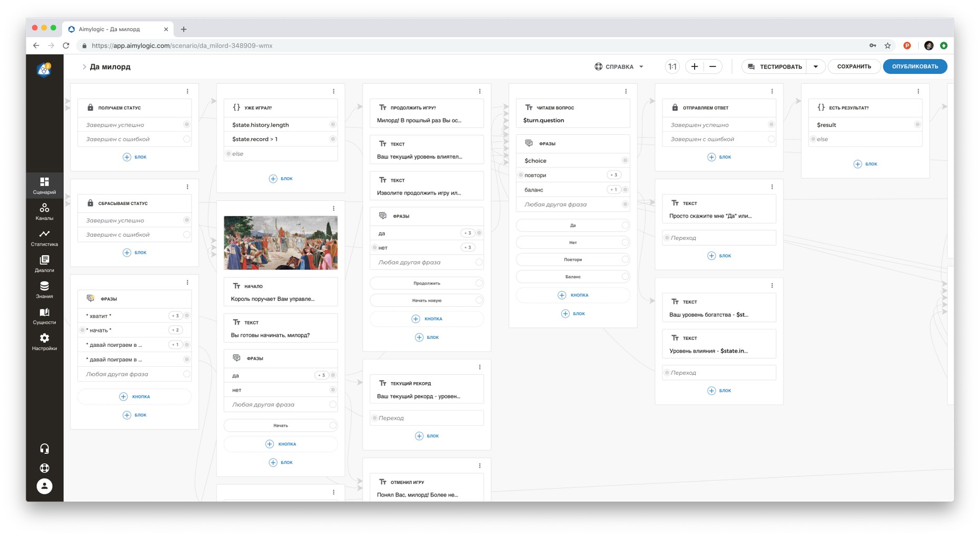Open the Настройки sidebar section
Viewport: 980px width, 536px height.
click(x=44, y=342)
